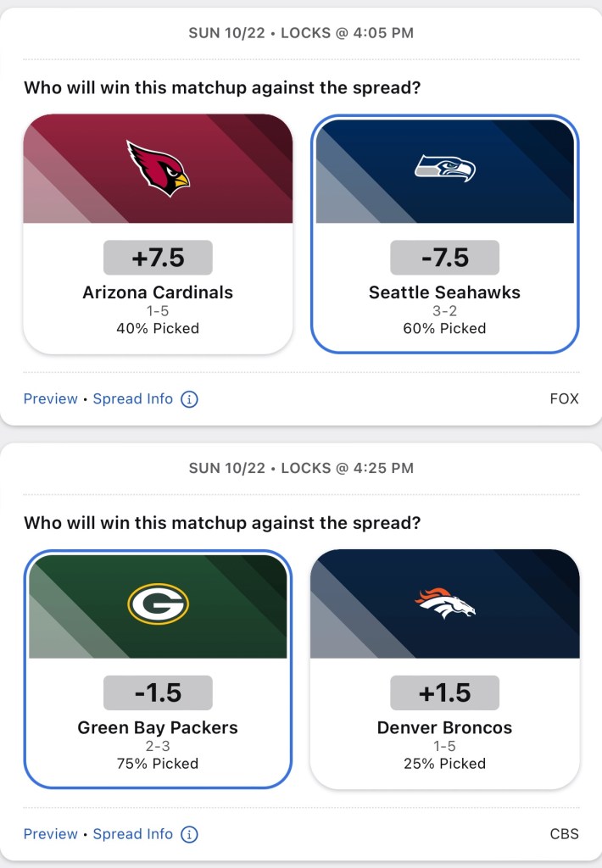Click the Green Bay Packers logo
The width and height of the screenshot is (602, 868).
(158, 604)
